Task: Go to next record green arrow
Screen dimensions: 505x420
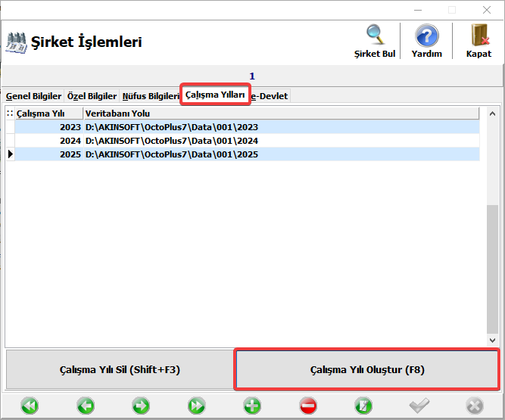Action: (x=141, y=406)
